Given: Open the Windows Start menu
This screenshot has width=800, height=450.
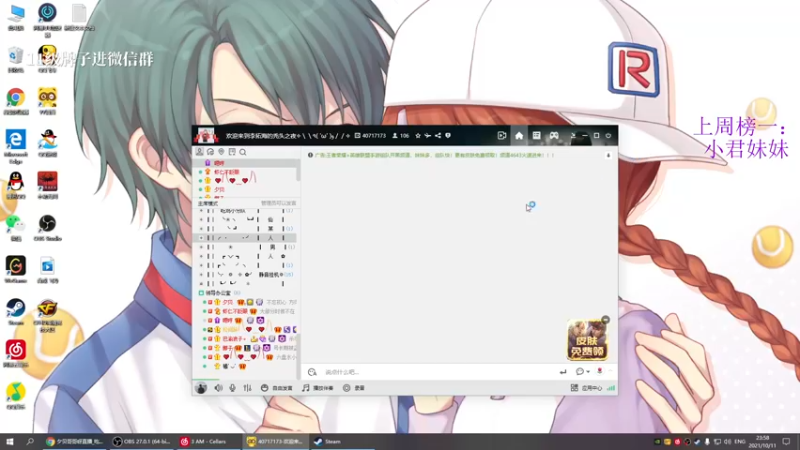Looking at the screenshot, I should point(10,441).
